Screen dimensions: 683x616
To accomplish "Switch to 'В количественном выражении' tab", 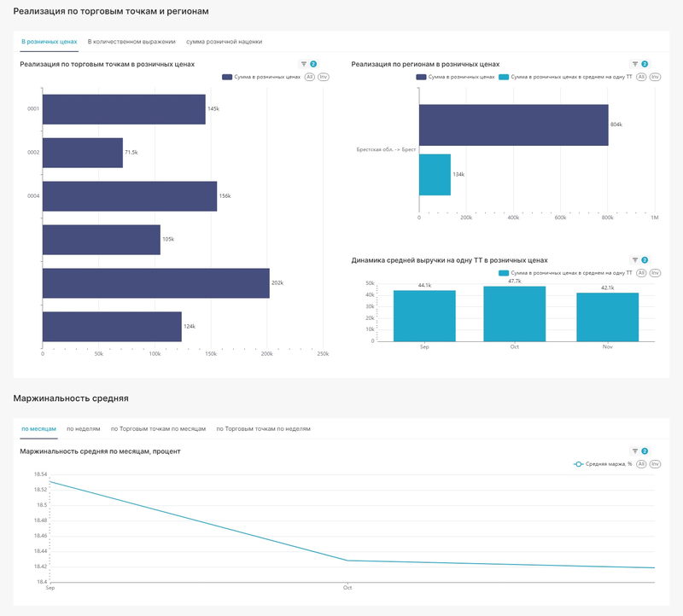I will point(131,41).
